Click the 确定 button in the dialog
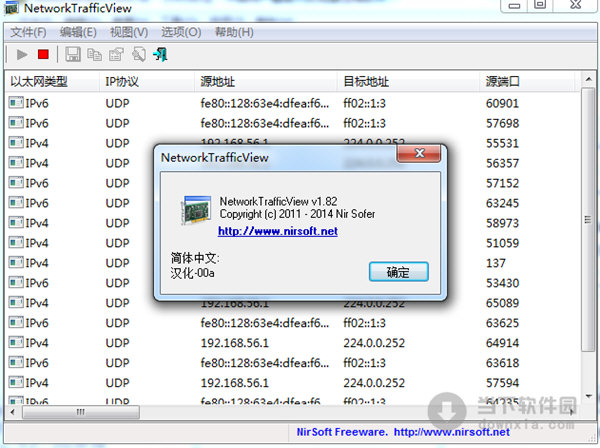600x448 pixels. point(398,272)
